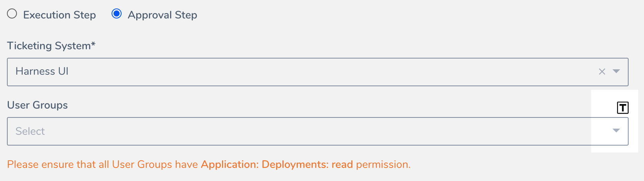This screenshot has height=181, width=644.
Task: Expand the User Groups dropdown arrow
Action: point(616,131)
